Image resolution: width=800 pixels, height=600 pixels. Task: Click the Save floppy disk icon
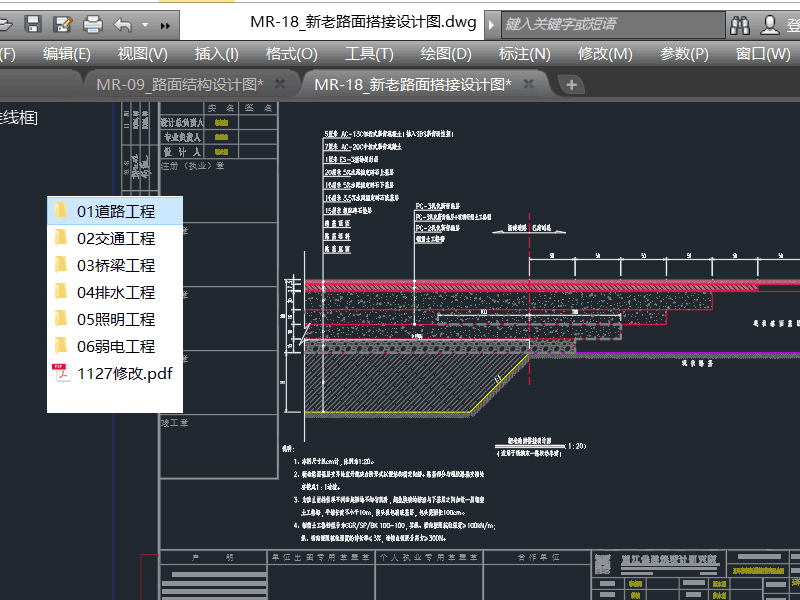33,24
